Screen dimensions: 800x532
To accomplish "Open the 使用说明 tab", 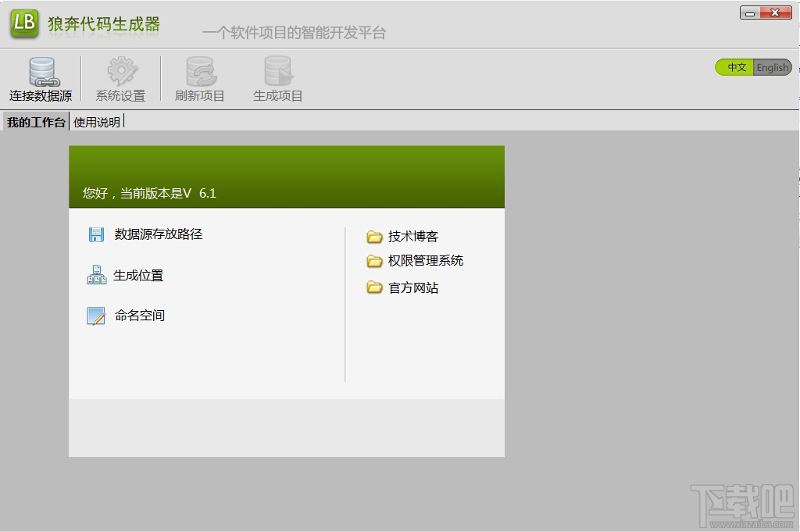I will point(96,123).
